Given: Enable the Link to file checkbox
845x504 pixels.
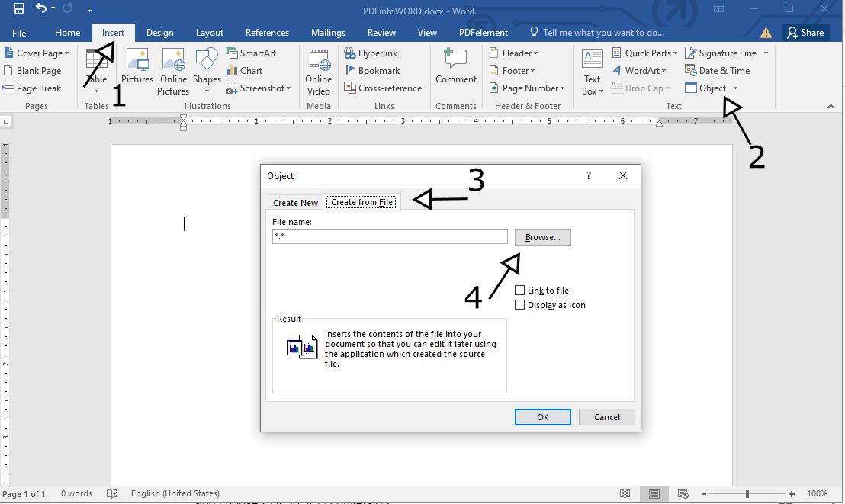Looking at the screenshot, I should (520, 290).
